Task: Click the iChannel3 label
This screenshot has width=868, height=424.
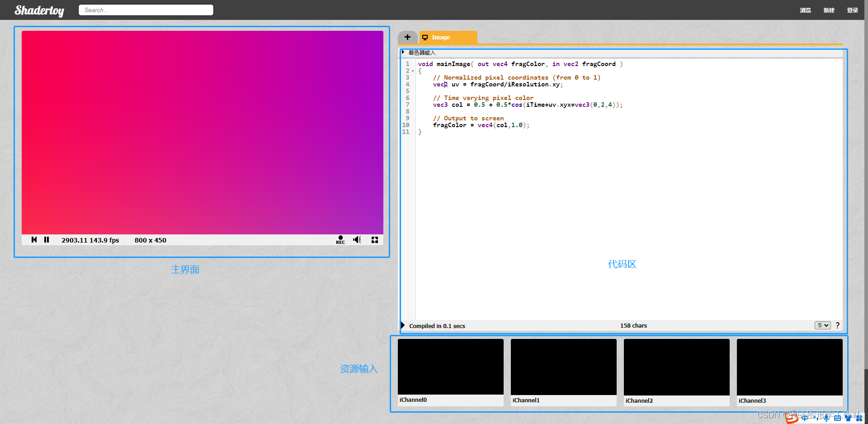Action: pyautogui.click(x=752, y=400)
